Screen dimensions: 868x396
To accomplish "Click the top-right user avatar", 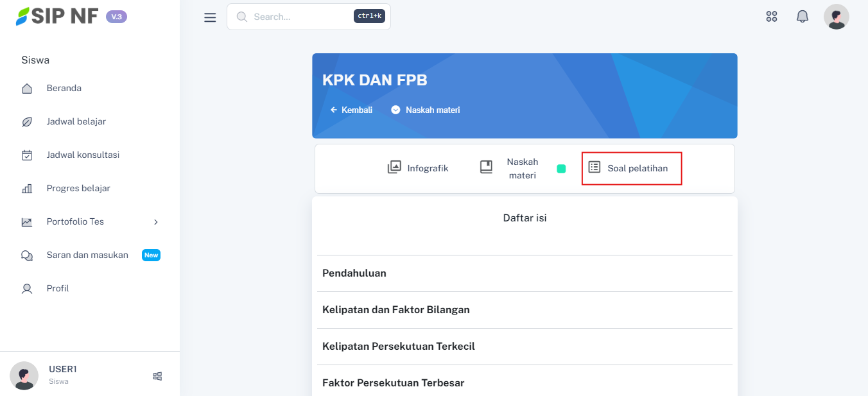I will [836, 17].
